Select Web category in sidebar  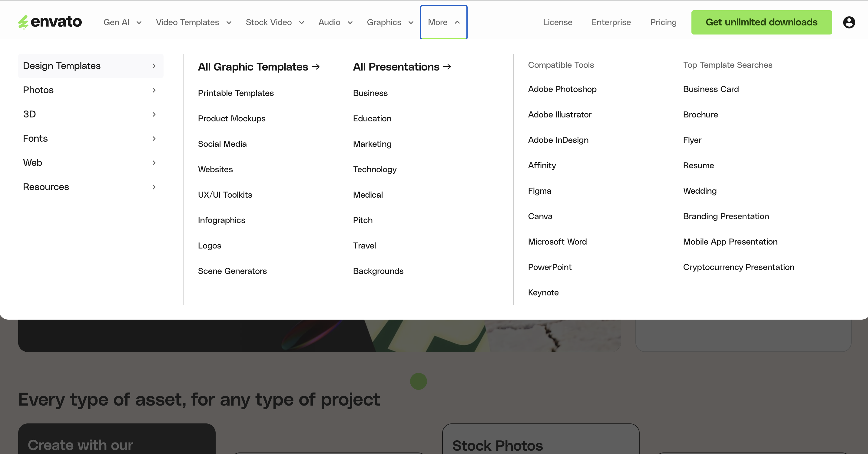pos(91,163)
